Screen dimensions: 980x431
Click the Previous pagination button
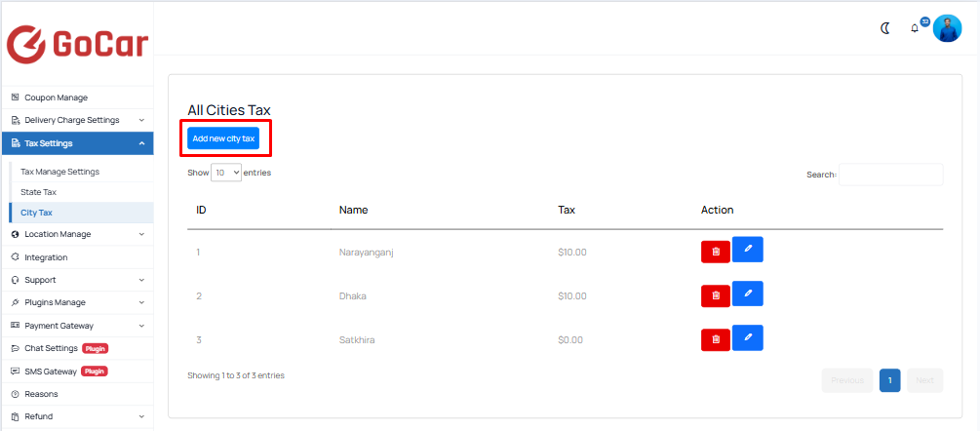coord(846,380)
